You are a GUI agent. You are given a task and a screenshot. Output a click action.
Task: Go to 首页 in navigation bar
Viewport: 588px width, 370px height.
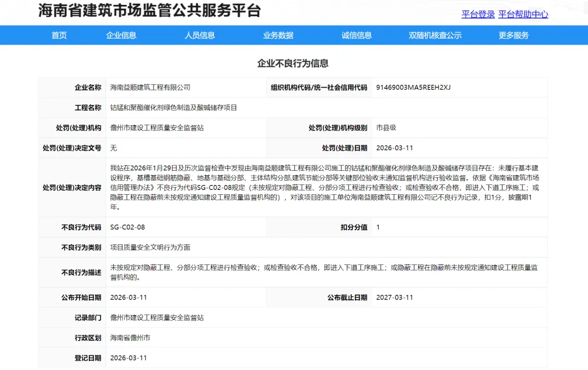pos(59,35)
